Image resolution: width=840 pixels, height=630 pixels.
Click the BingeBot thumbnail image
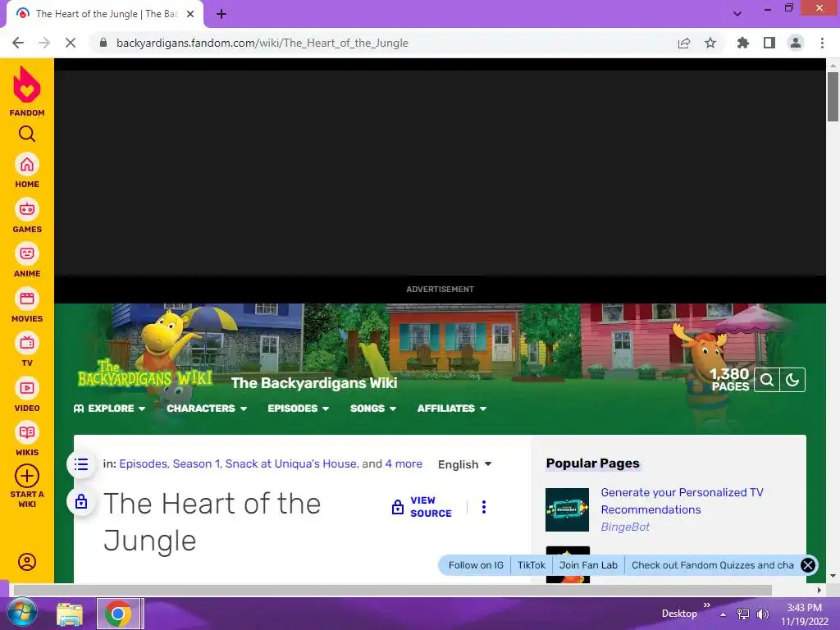point(567,509)
